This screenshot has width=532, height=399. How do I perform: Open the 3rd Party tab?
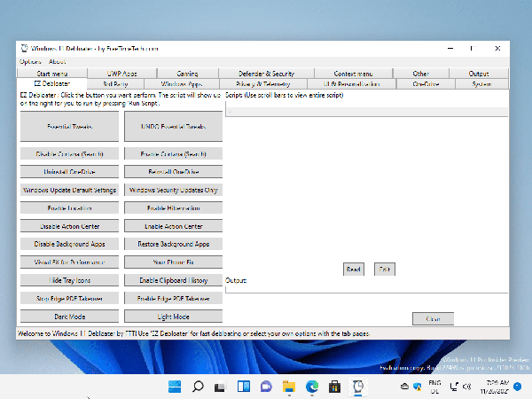[x=115, y=84]
